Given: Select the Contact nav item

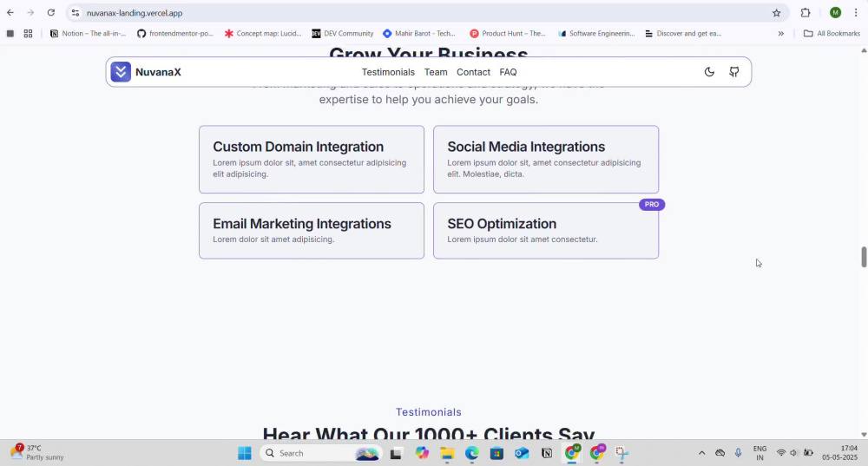Looking at the screenshot, I should (x=473, y=72).
